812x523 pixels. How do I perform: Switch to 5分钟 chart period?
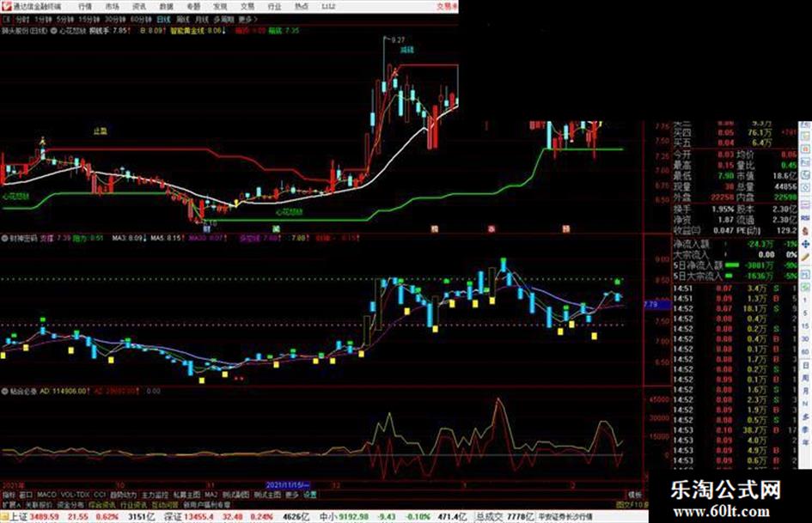[x=64, y=19]
